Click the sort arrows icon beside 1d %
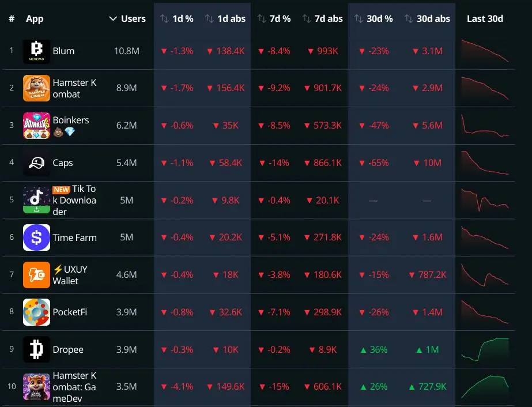The width and height of the screenshot is (532, 407). pyautogui.click(x=164, y=18)
